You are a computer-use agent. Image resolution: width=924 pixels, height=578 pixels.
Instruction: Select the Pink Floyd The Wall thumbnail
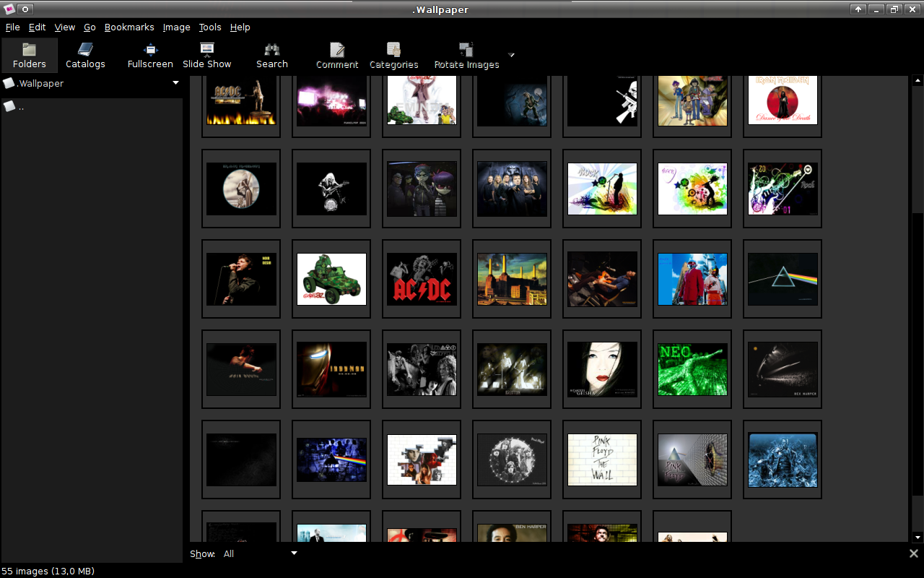pos(602,460)
